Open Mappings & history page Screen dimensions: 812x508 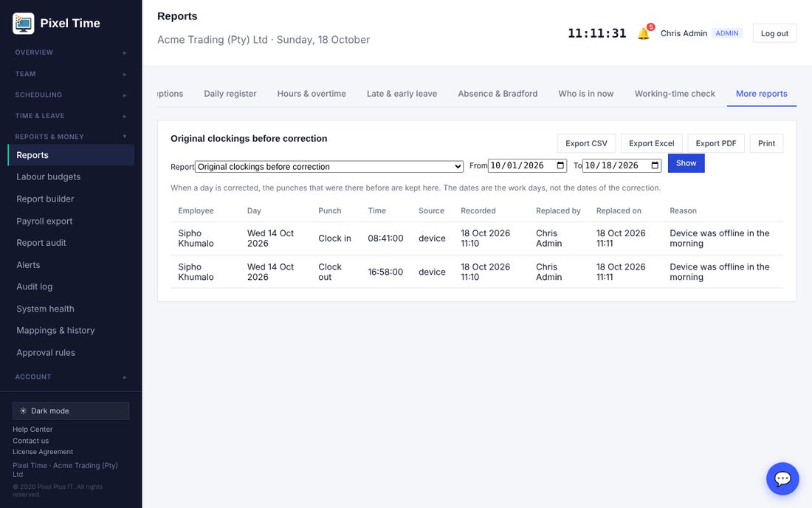click(x=71, y=330)
